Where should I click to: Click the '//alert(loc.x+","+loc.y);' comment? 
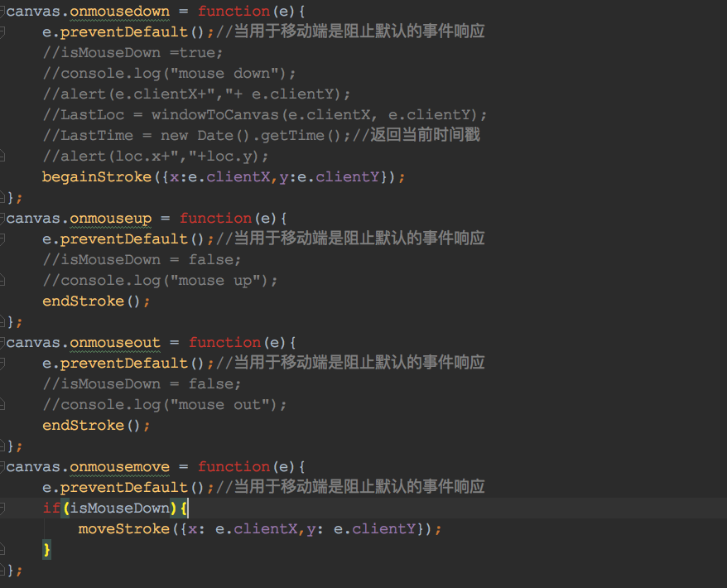click(156, 156)
